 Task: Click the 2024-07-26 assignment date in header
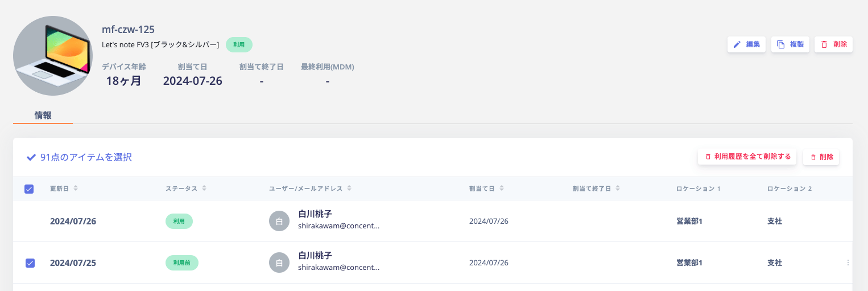193,81
